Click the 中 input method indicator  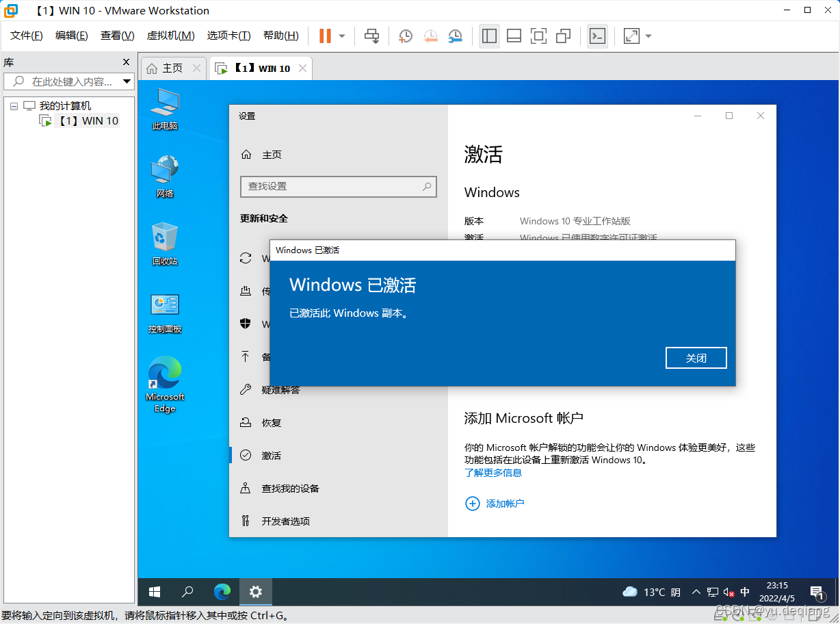point(746,592)
